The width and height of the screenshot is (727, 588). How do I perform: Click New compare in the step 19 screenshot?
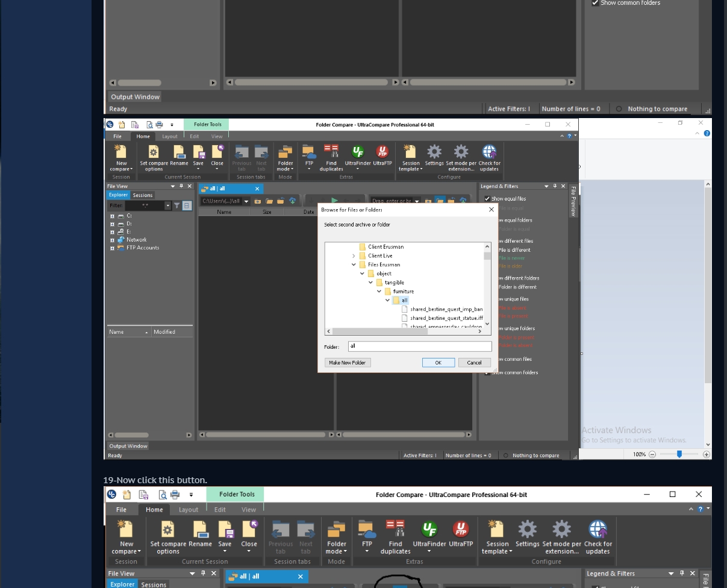pos(126,537)
